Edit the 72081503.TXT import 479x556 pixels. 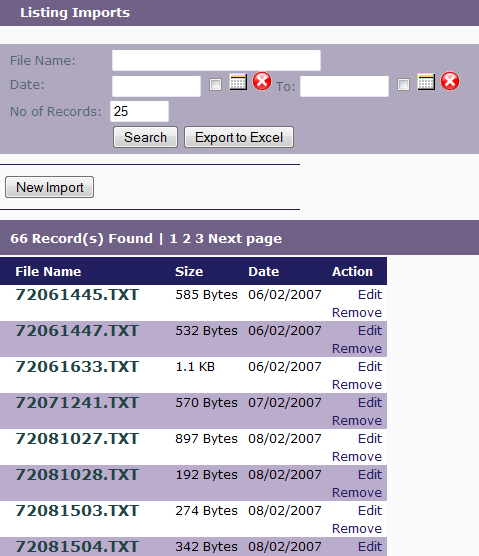(x=370, y=510)
